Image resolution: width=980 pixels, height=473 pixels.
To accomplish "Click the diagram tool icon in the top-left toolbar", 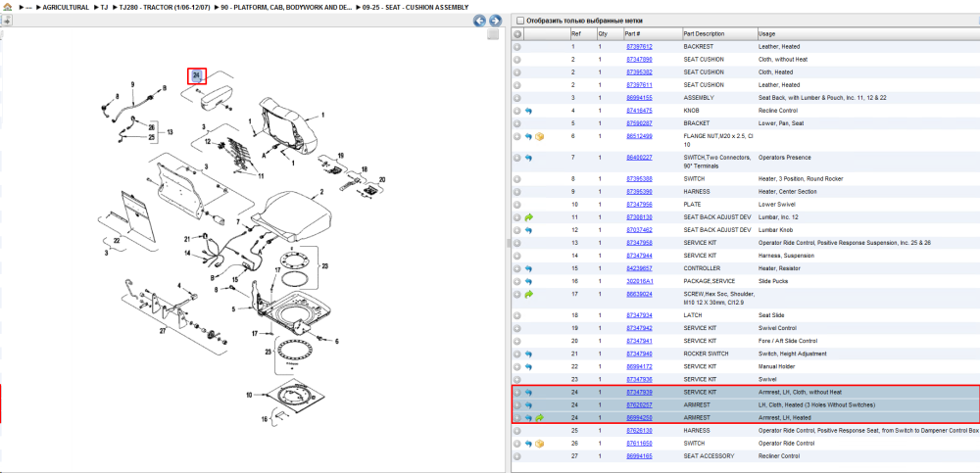I will [6, 21].
